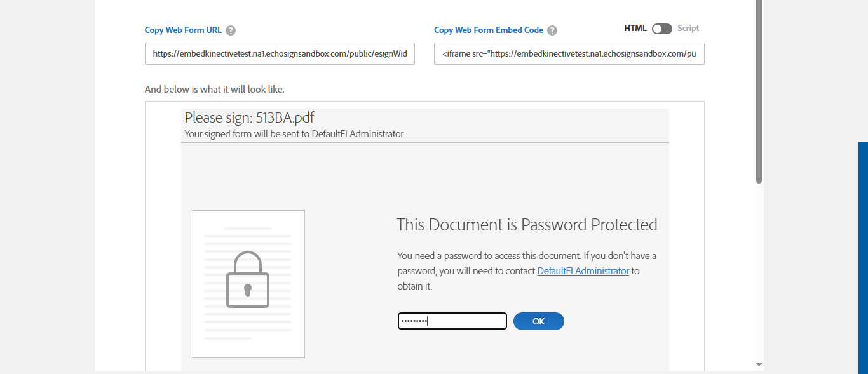Open the DefaultFI Administrator contact link
868x374 pixels.
coord(583,271)
